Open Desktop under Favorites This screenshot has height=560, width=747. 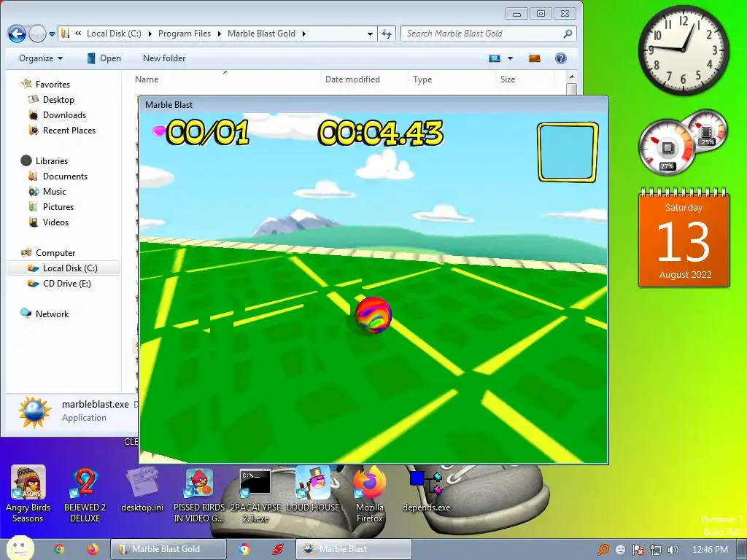click(x=52, y=99)
